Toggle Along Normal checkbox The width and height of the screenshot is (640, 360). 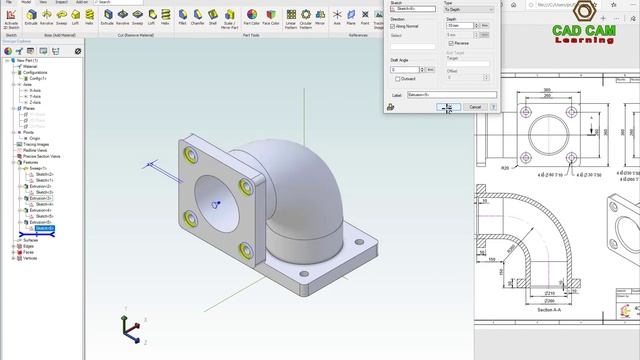(393, 26)
